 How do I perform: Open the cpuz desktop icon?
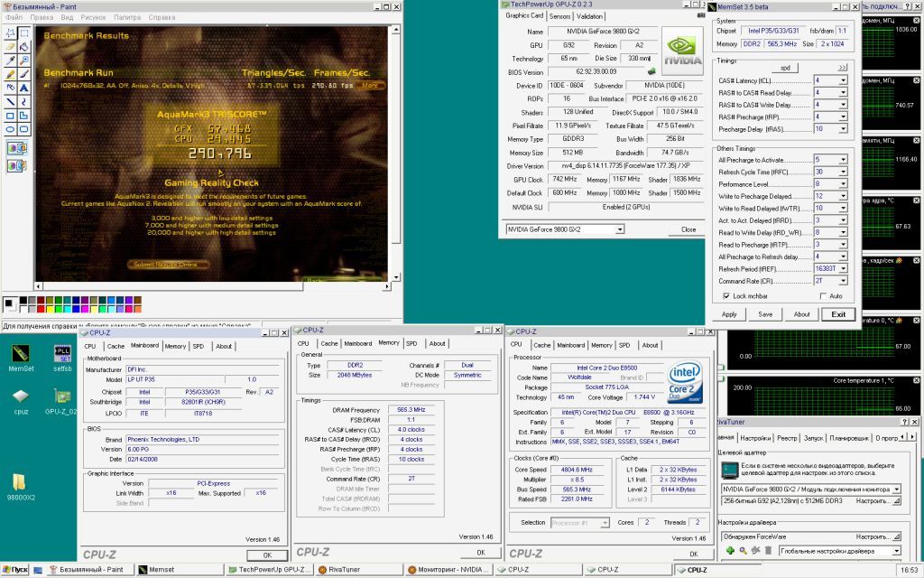pyautogui.click(x=21, y=401)
